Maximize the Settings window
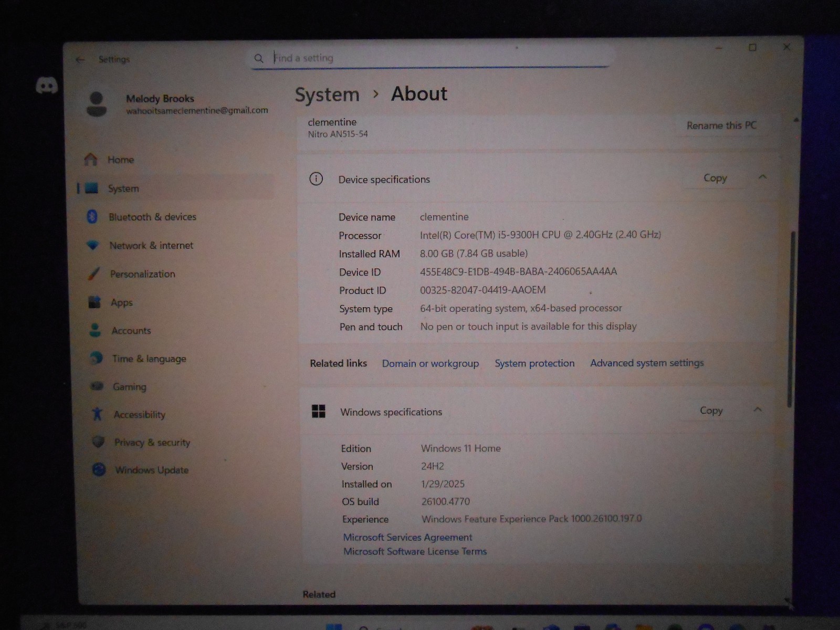The height and width of the screenshot is (630, 840). [x=752, y=47]
